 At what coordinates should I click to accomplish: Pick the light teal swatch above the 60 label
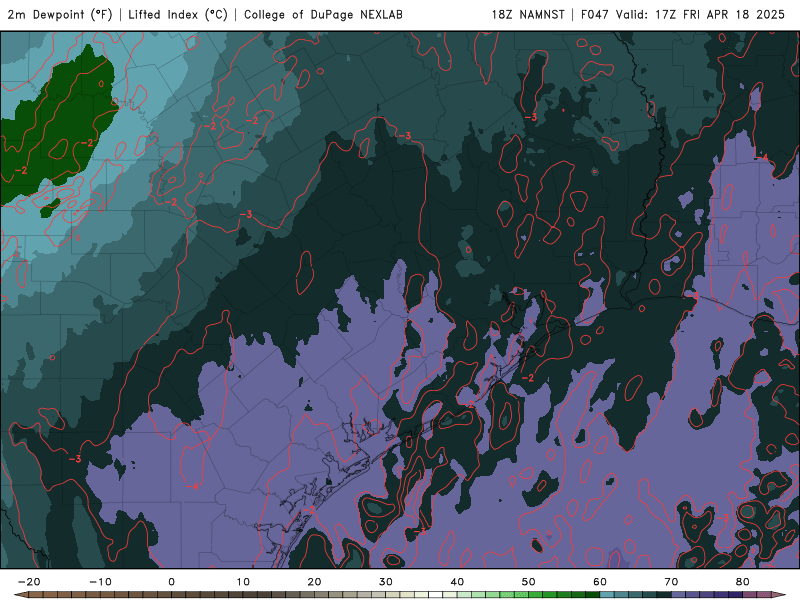pos(607,594)
